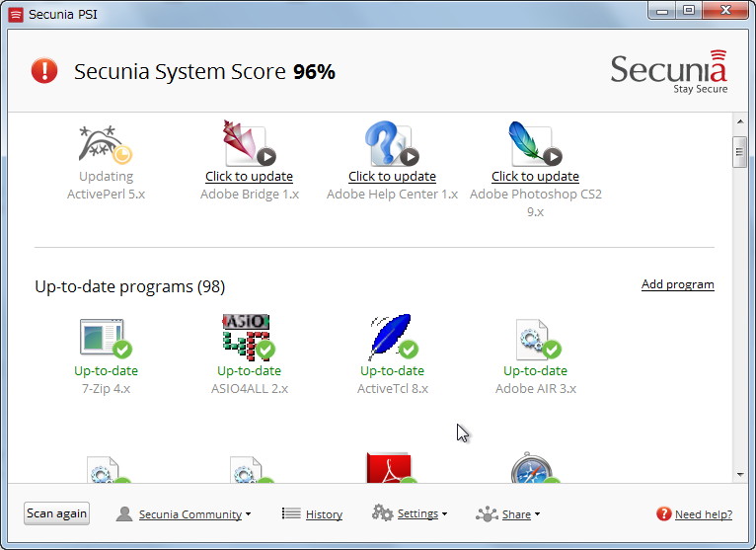Expand the Secunia Community dropdown
756x550 pixels.
(248, 514)
